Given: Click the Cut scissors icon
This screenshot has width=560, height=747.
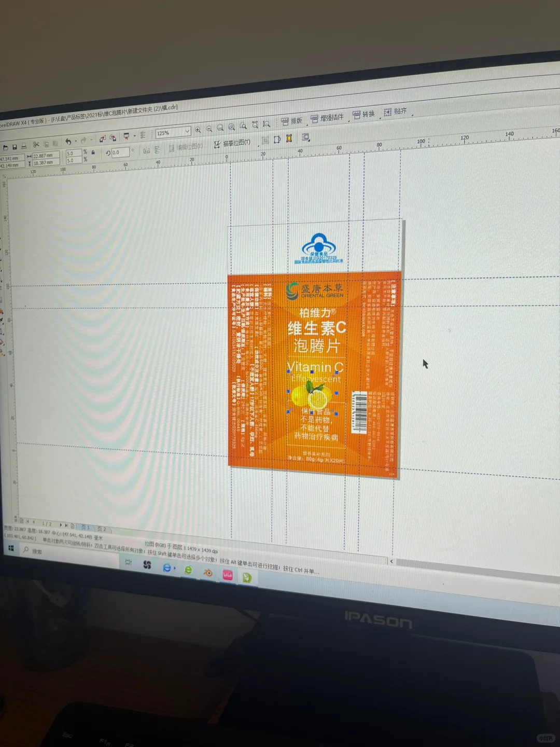Looking at the screenshot, I should pyautogui.click(x=36, y=145).
